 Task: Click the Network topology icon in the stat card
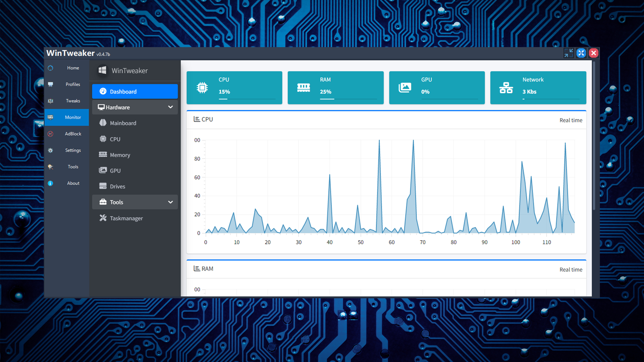click(506, 88)
